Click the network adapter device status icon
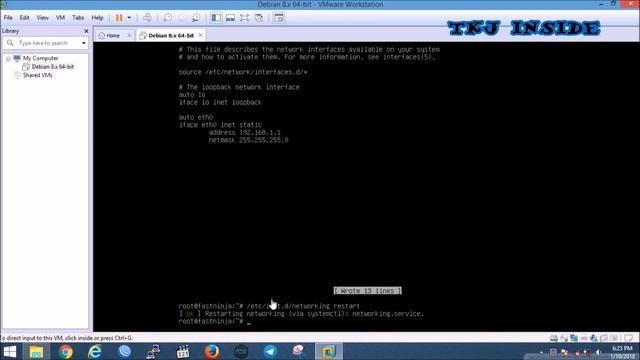This screenshot has height=360, width=640. click(574, 338)
